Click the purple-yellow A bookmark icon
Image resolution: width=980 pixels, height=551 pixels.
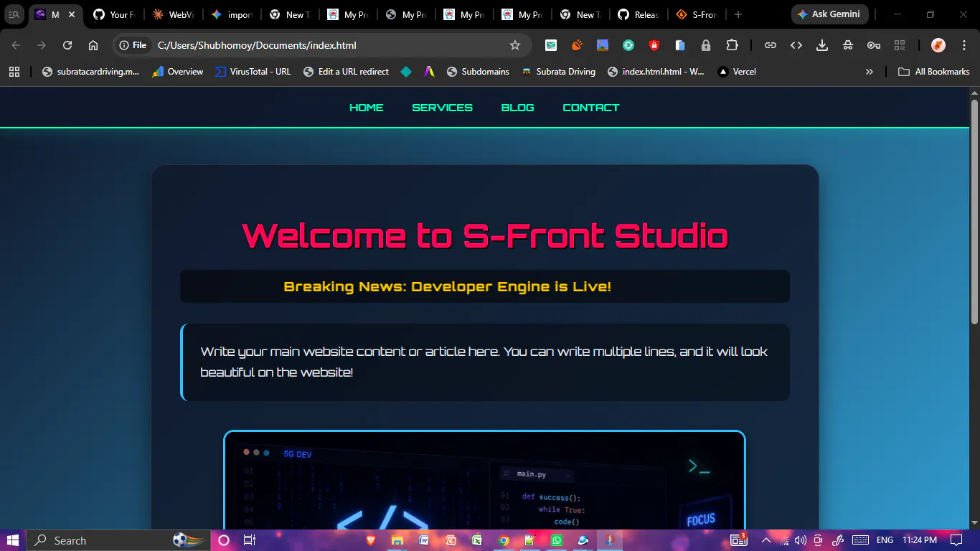click(429, 72)
